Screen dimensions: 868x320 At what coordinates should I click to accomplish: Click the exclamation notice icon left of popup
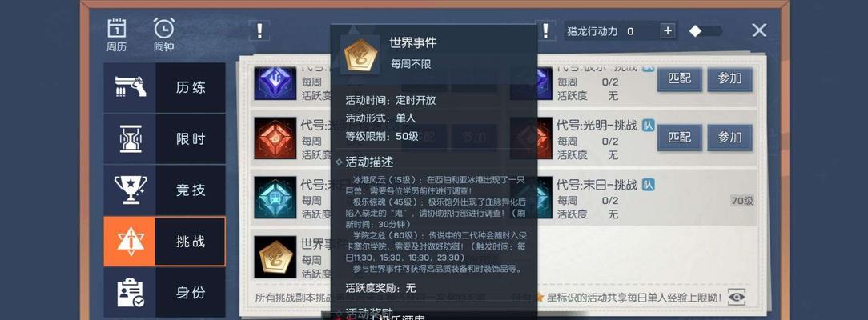pos(259,30)
